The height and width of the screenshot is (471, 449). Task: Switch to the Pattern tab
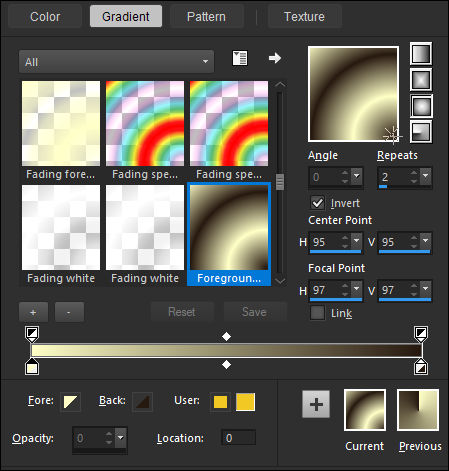[x=206, y=17]
